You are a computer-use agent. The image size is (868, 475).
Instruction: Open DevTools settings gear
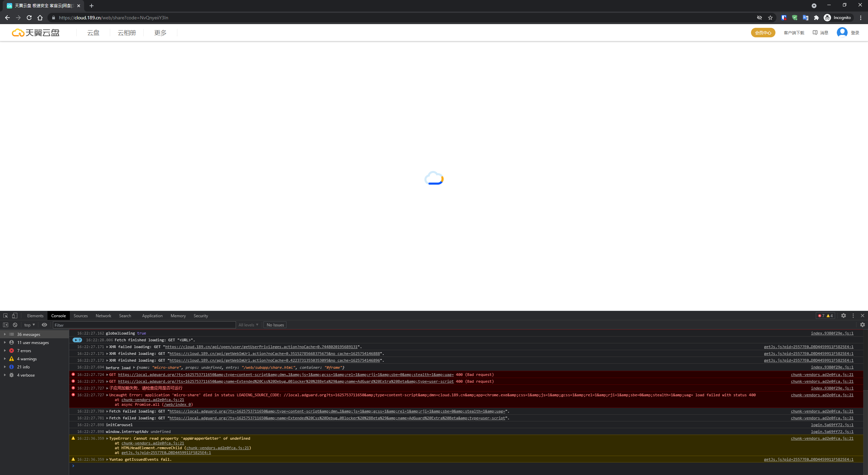844,316
